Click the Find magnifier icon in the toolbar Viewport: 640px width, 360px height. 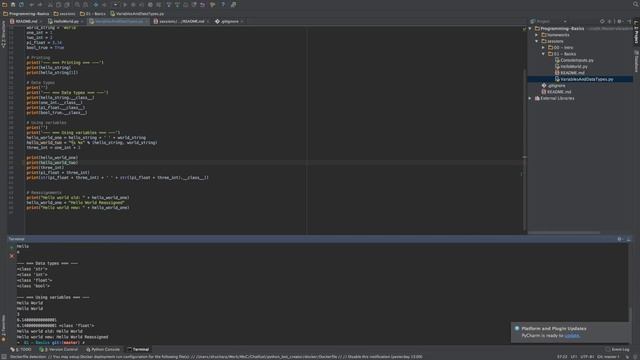click(77, 4)
